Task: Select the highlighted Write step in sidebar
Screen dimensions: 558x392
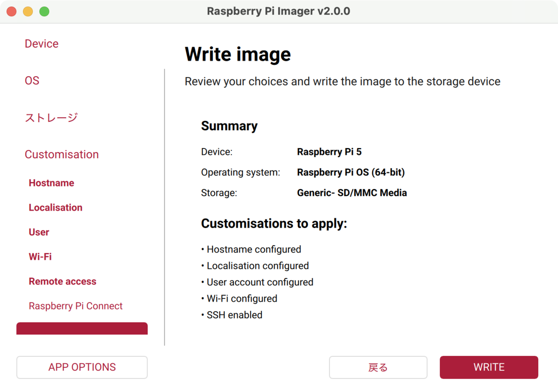Action: 82,328
